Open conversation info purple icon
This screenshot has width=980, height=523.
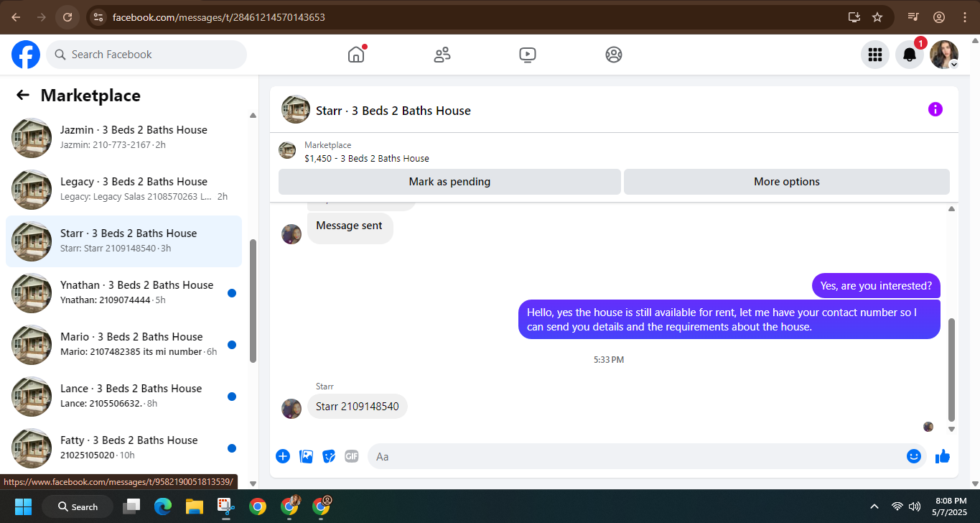point(935,109)
